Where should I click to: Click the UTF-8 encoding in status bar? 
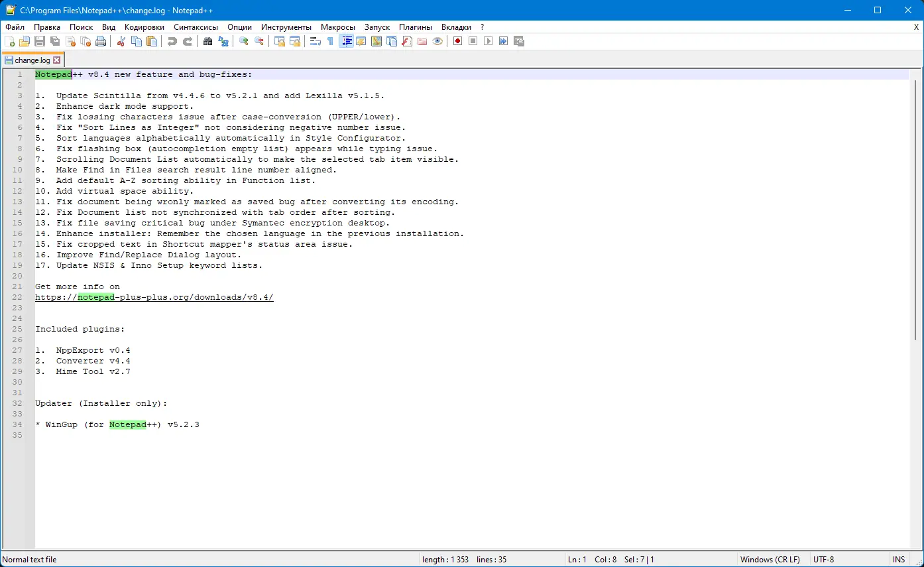[824, 560]
